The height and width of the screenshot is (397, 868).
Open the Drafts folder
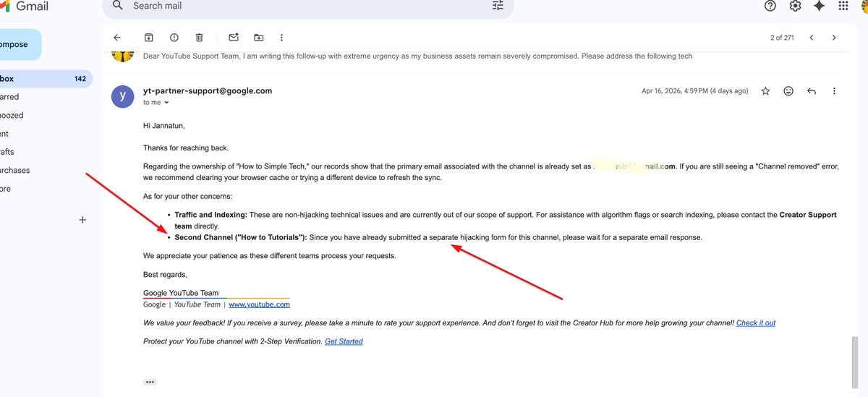coord(7,152)
